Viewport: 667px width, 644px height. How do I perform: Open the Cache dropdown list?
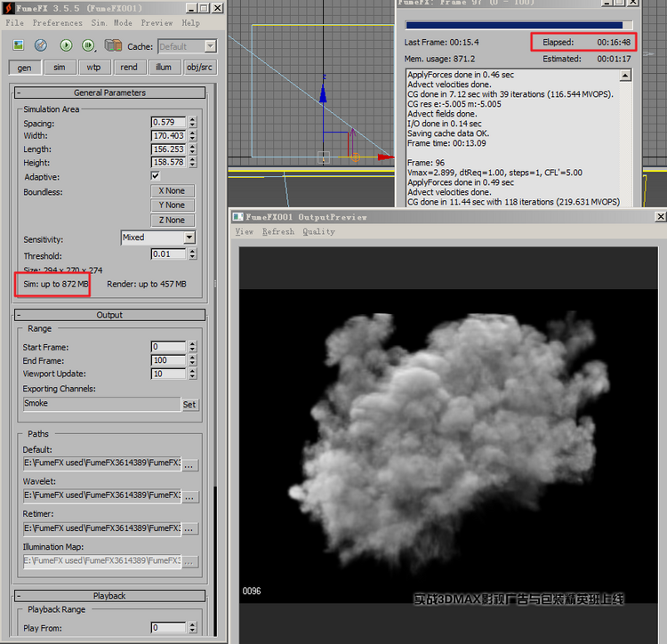[211, 46]
